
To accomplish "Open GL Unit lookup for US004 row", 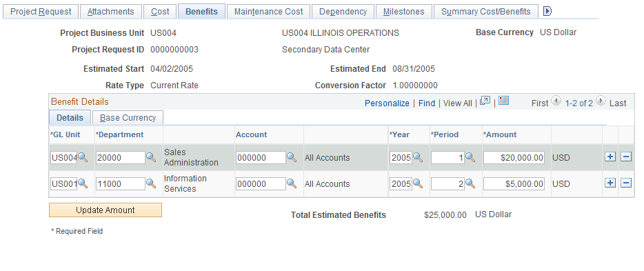I will pos(83,157).
